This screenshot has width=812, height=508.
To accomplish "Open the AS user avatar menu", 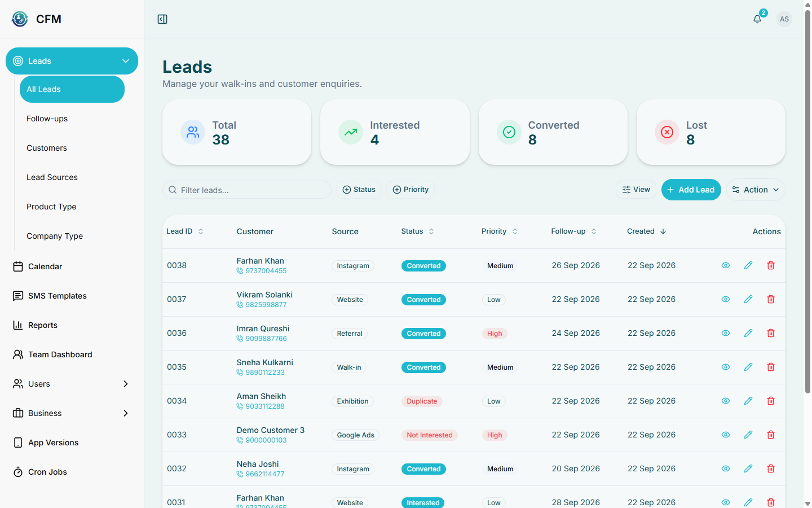I will (x=784, y=19).
